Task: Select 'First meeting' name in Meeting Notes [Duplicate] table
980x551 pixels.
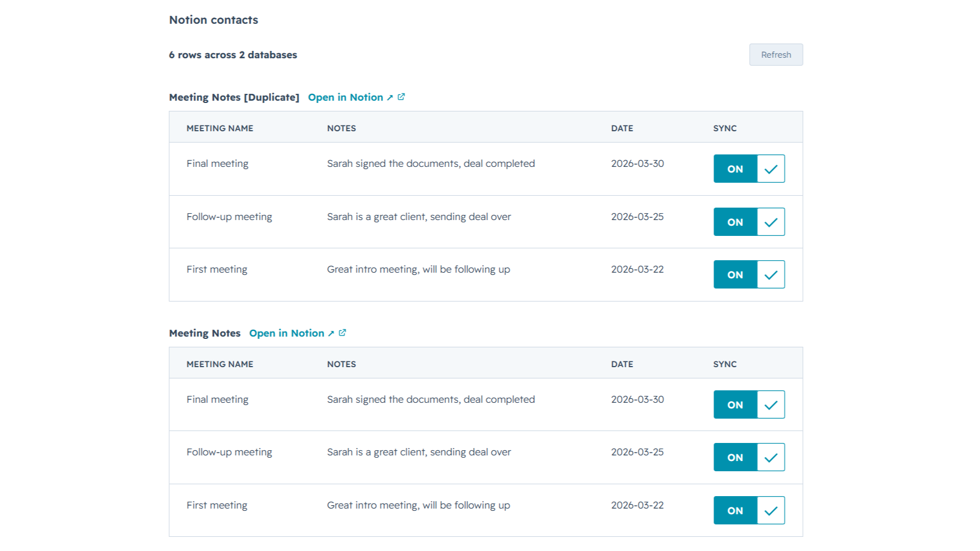Action: tap(217, 269)
